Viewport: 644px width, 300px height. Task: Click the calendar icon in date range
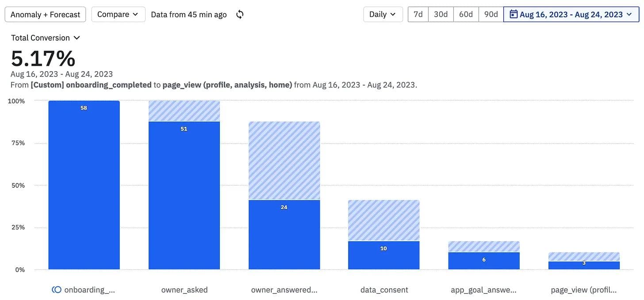point(514,15)
